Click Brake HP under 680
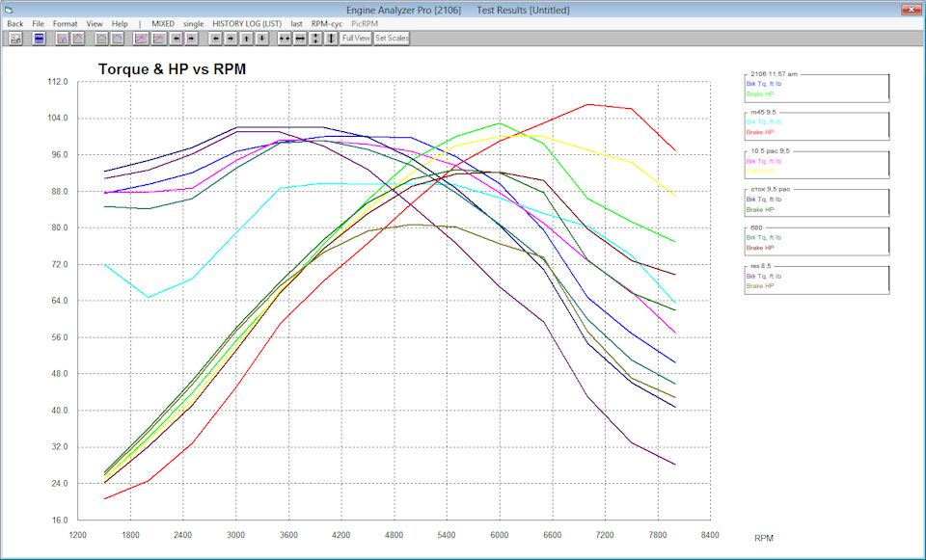 point(760,248)
